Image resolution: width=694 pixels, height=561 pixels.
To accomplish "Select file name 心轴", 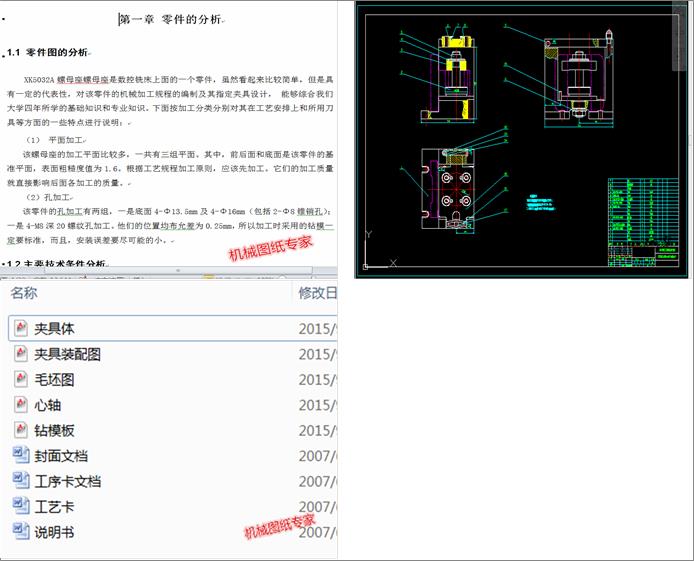I will point(48,405).
